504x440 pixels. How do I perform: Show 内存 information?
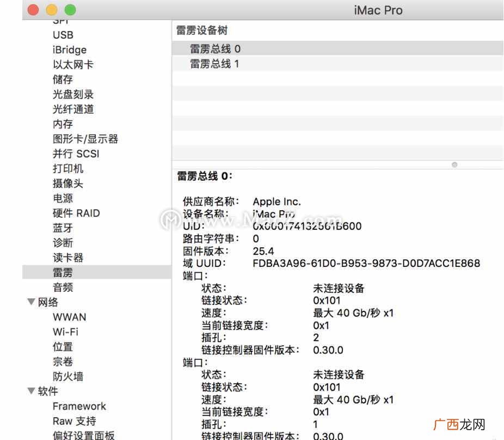[x=63, y=124]
